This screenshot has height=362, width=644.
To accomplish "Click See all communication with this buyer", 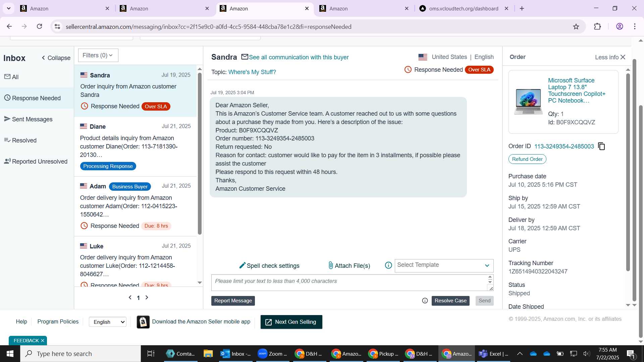I will 299,57.
